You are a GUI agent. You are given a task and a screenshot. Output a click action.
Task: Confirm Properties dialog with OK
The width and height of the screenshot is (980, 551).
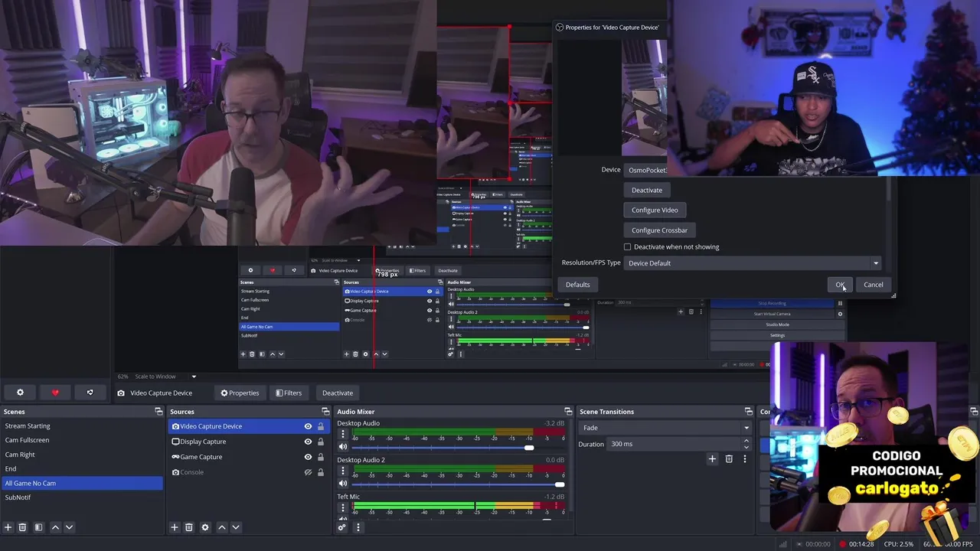click(x=840, y=285)
